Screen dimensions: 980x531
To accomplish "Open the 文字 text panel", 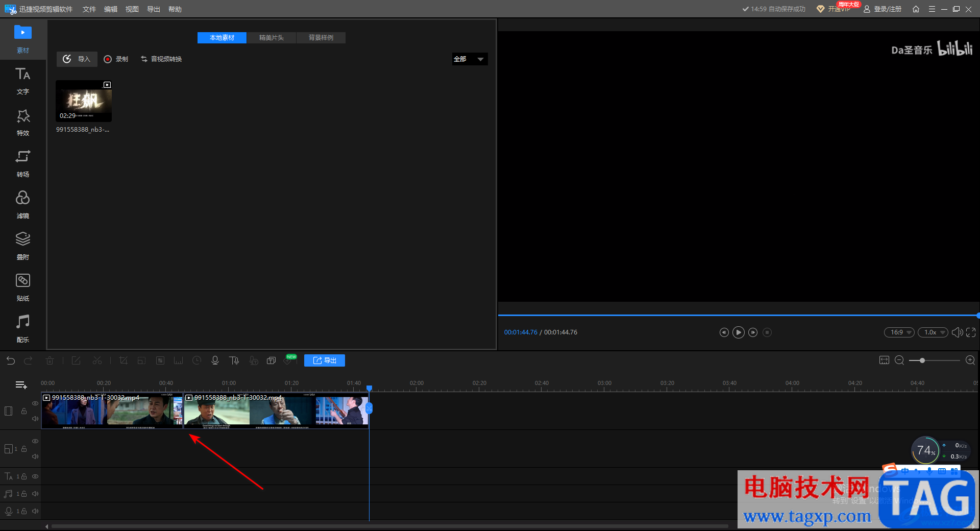I will (23, 81).
